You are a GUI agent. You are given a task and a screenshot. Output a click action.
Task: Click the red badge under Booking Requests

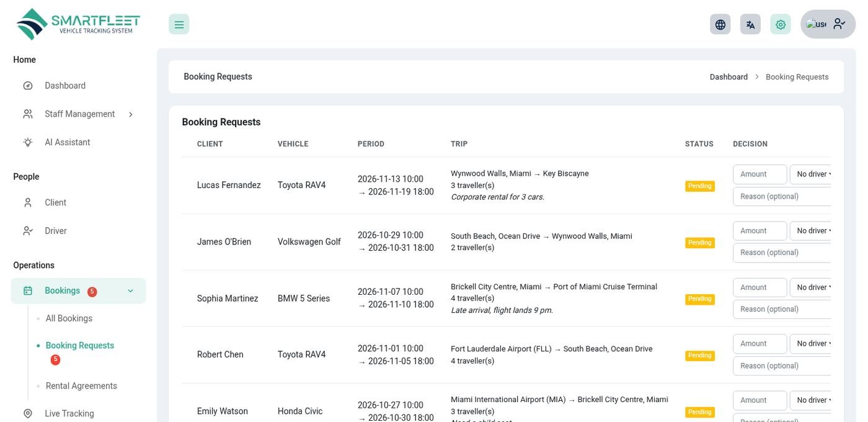[55, 359]
